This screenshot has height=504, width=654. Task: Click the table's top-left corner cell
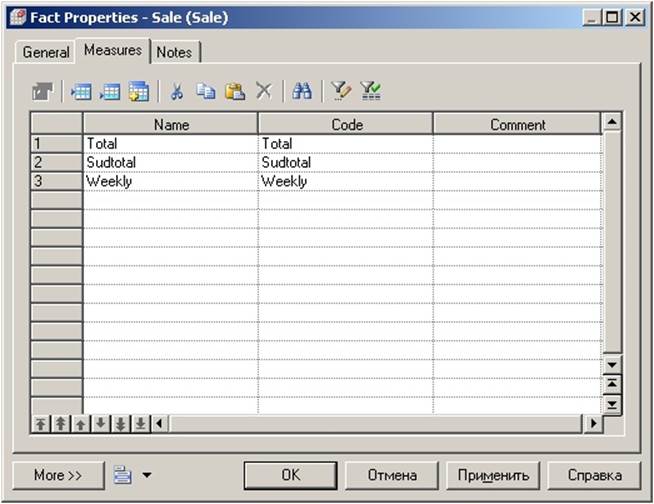[57, 123]
